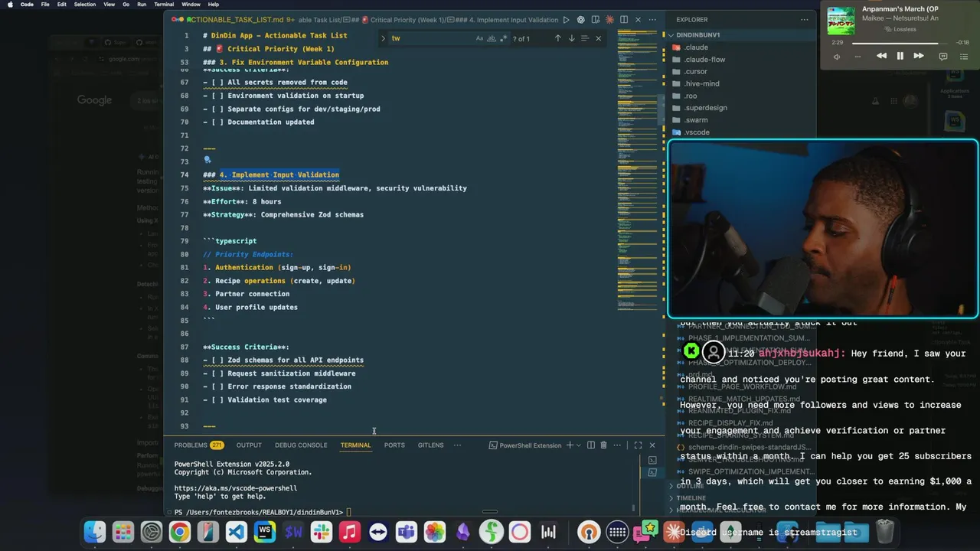Open the Go menu in menu bar
The width and height of the screenshot is (980, 551).
(126, 5)
